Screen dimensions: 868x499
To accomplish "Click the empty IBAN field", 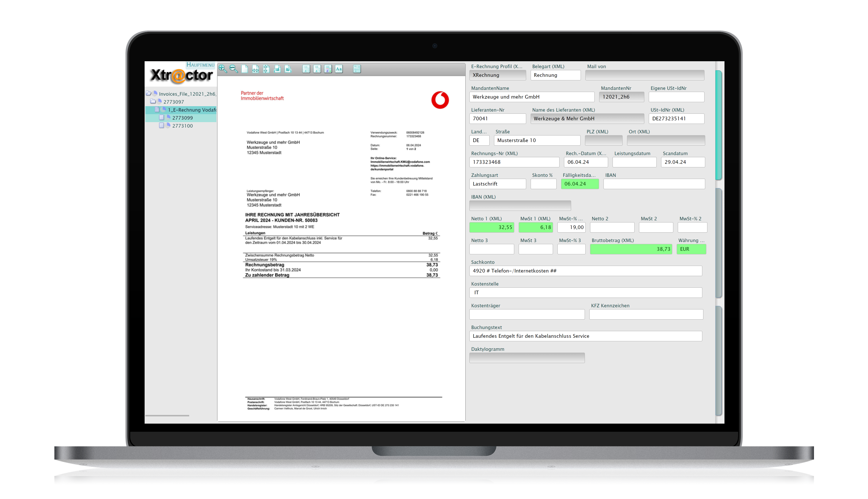I will click(654, 184).
